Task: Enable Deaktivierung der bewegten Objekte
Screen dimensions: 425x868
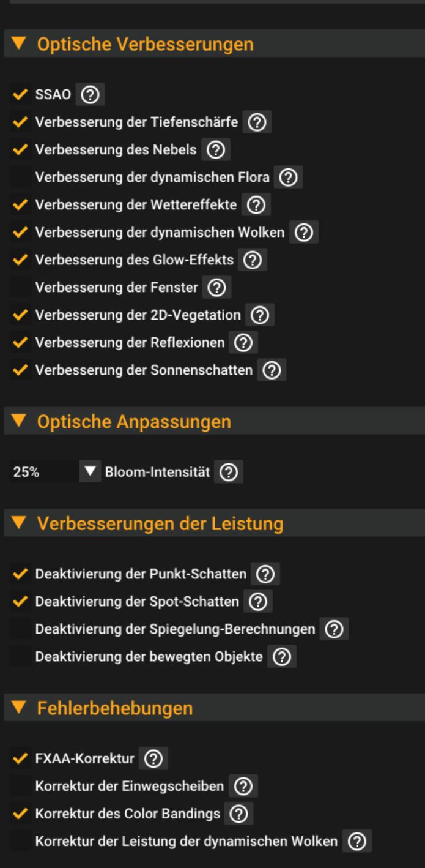Action: (x=20, y=657)
